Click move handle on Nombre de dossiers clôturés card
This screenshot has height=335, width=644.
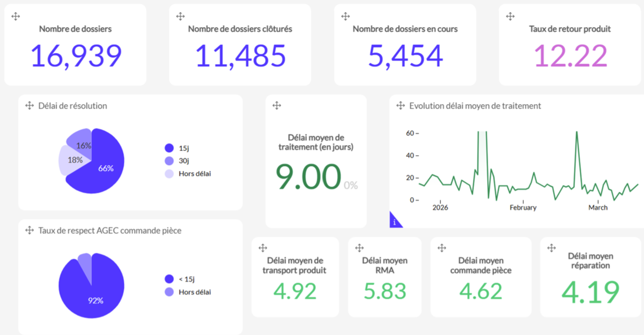click(x=180, y=16)
